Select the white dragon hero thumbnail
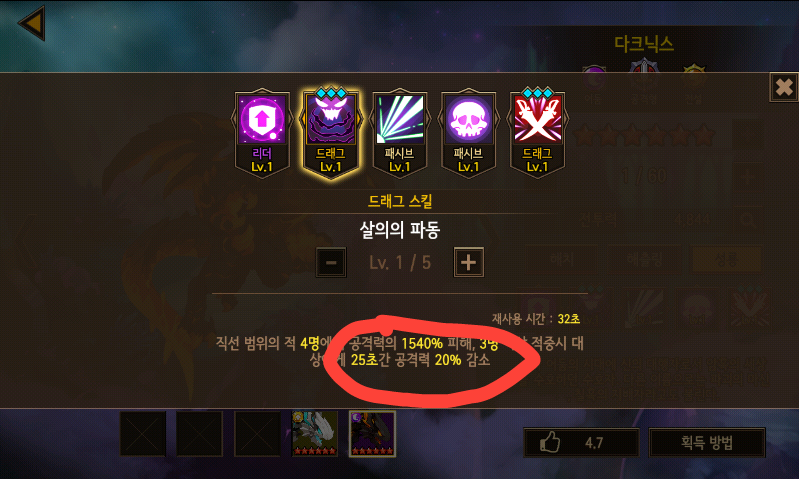The image size is (799, 479). tap(314, 434)
